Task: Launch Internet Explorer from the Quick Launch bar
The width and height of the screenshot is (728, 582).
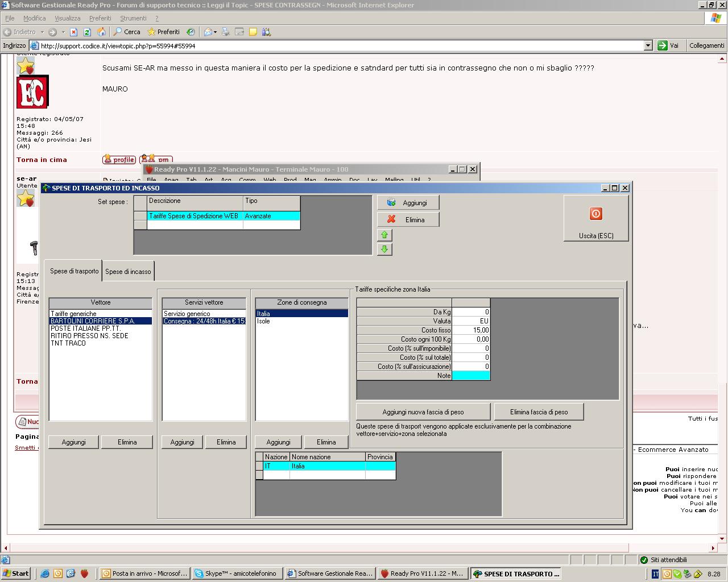Action: coord(45,573)
